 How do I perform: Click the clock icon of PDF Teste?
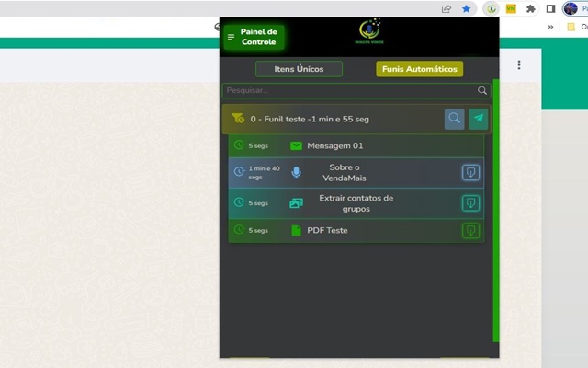(x=239, y=229)
